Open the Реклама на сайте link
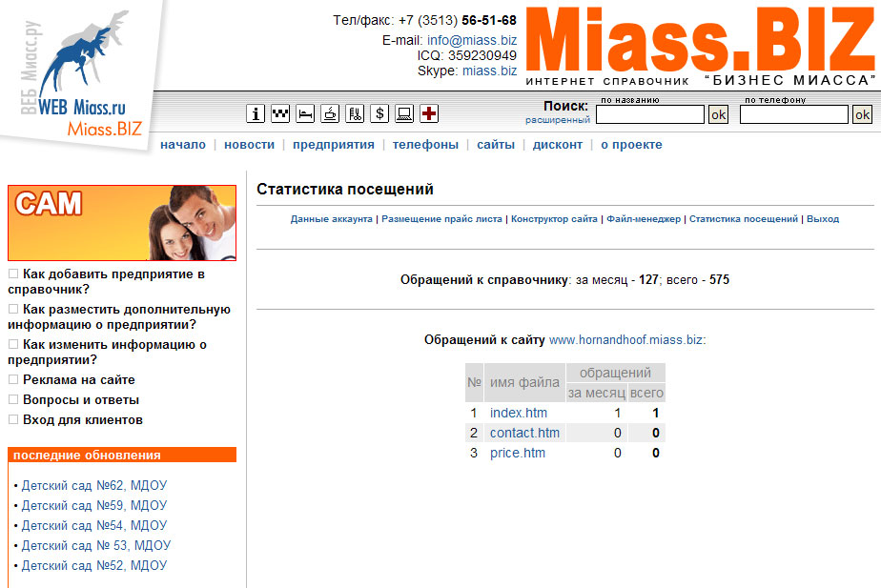This screenshot has width=881, height=588. point(78,379)
